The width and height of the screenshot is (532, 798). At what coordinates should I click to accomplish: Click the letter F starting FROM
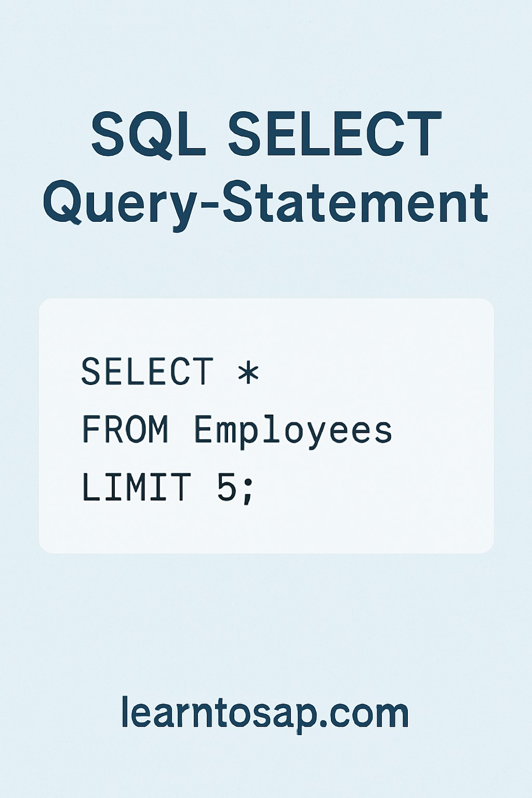pos(91,429)
